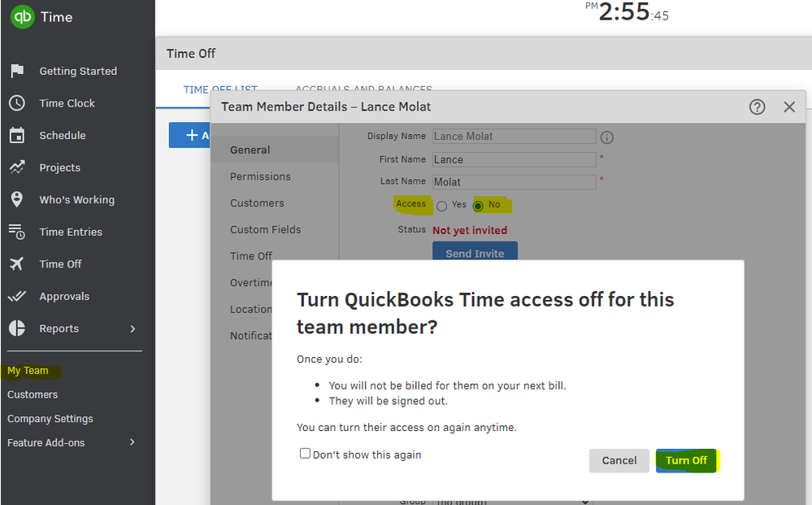Click the help question mark icon
Viewport: 812px width, 505px height.
(x=757, y=107)
